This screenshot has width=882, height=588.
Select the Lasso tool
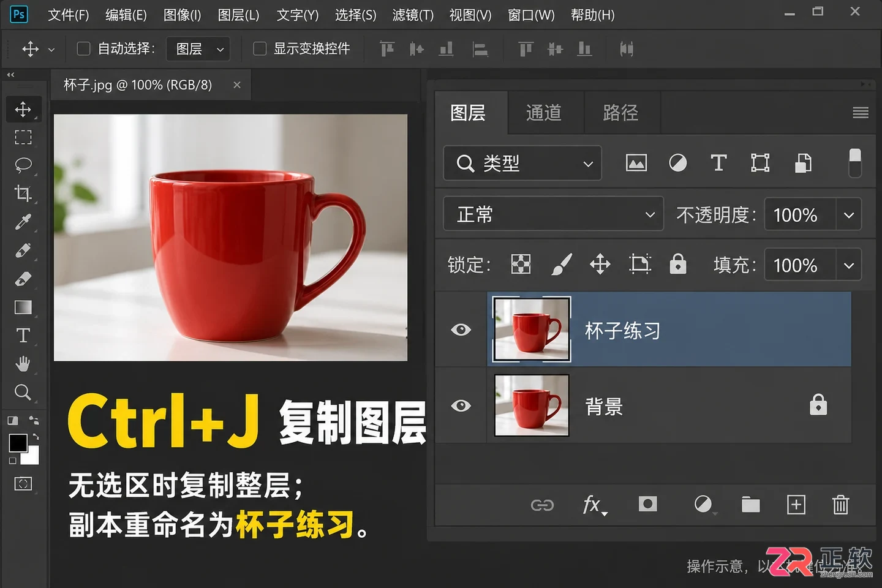point(23,165)
